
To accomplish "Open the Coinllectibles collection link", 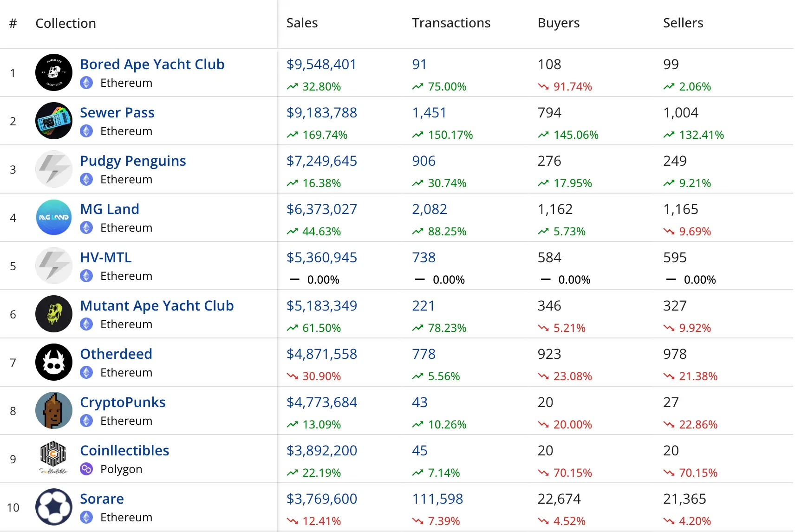I will click(x=124, y=450).
